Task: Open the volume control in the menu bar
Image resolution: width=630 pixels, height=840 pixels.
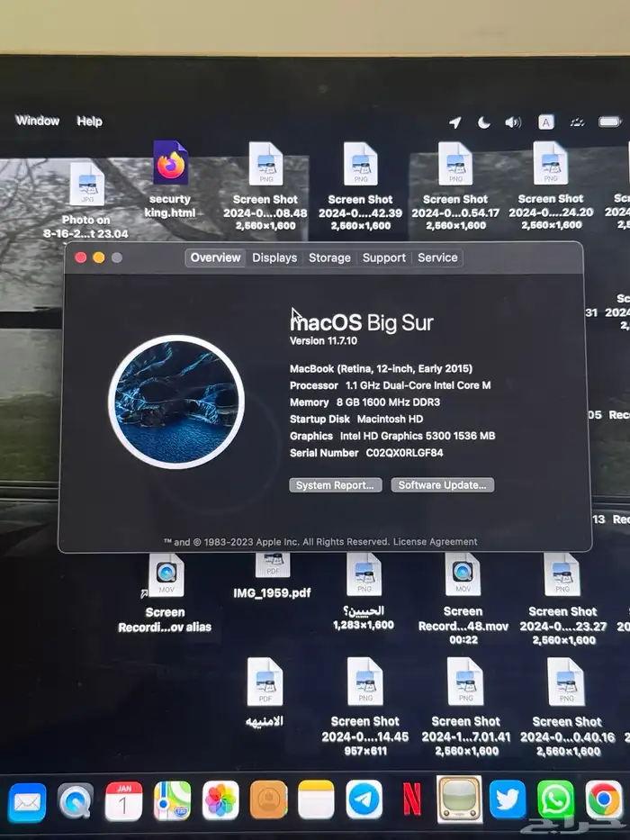Action: click(513, 122)
